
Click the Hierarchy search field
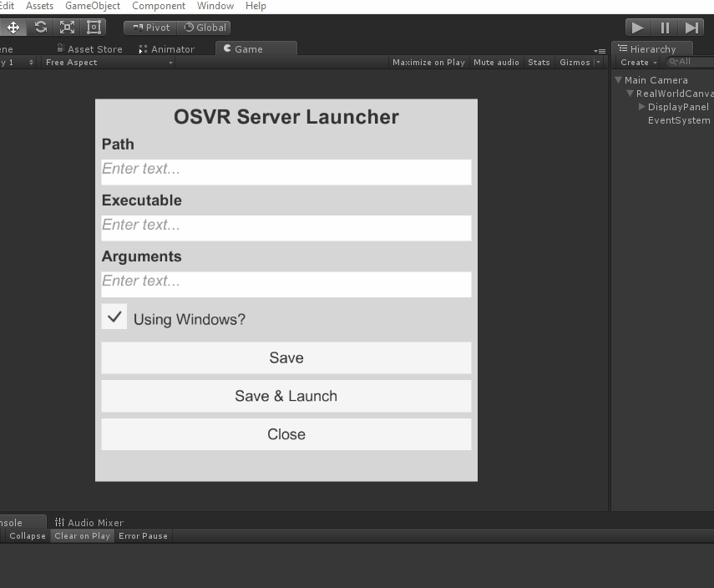[690, 62]
